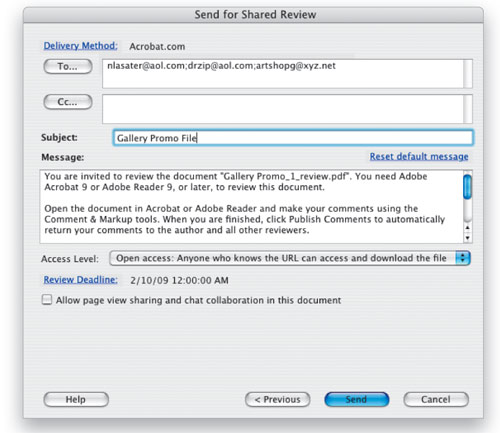Open the Access Level dropdown
This screenshot has width=500, height=433.
(290, 258)
